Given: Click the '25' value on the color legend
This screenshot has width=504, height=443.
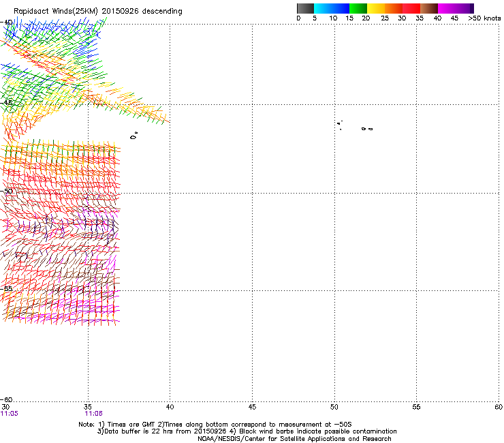Looking at the screenshot, I should coord(384,18).
